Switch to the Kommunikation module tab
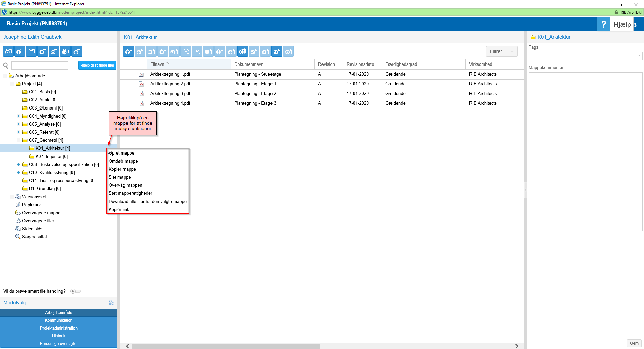The width and height of the screenshot is (644, 349). [59, 320]
